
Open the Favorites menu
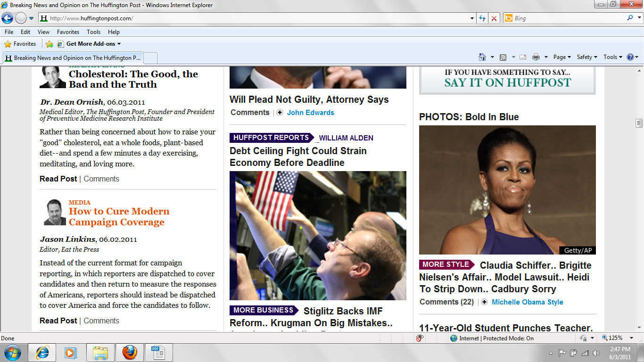tap(68, 32)
